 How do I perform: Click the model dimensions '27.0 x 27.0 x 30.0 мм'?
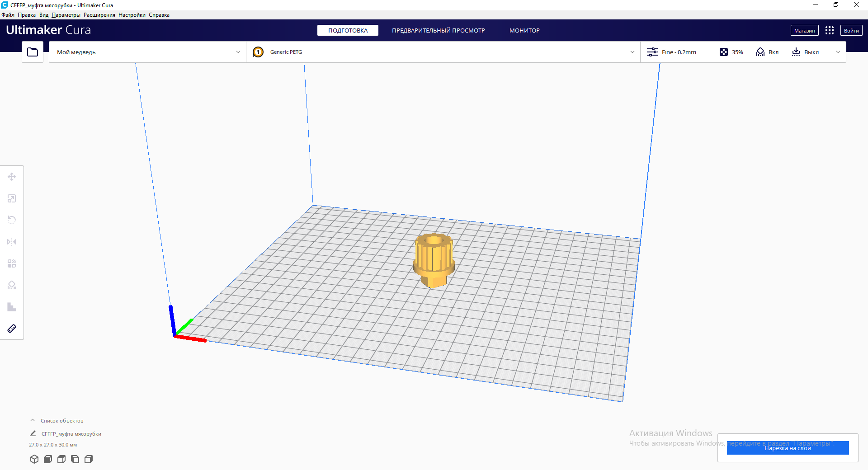click(x=53, y=445)
